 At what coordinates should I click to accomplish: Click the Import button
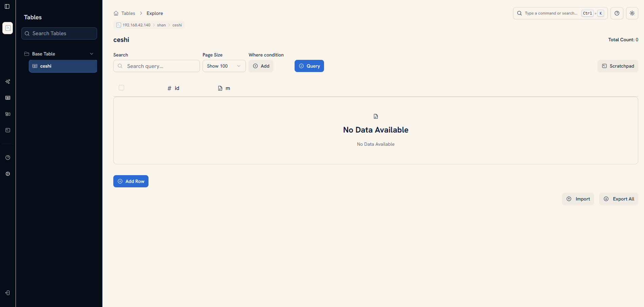pyautogui.click(x=578, y=199)
